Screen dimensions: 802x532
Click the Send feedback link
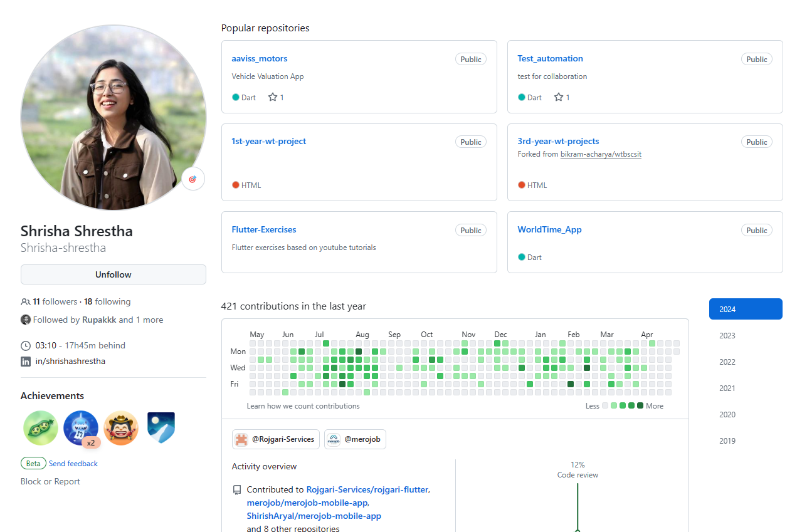73,463
